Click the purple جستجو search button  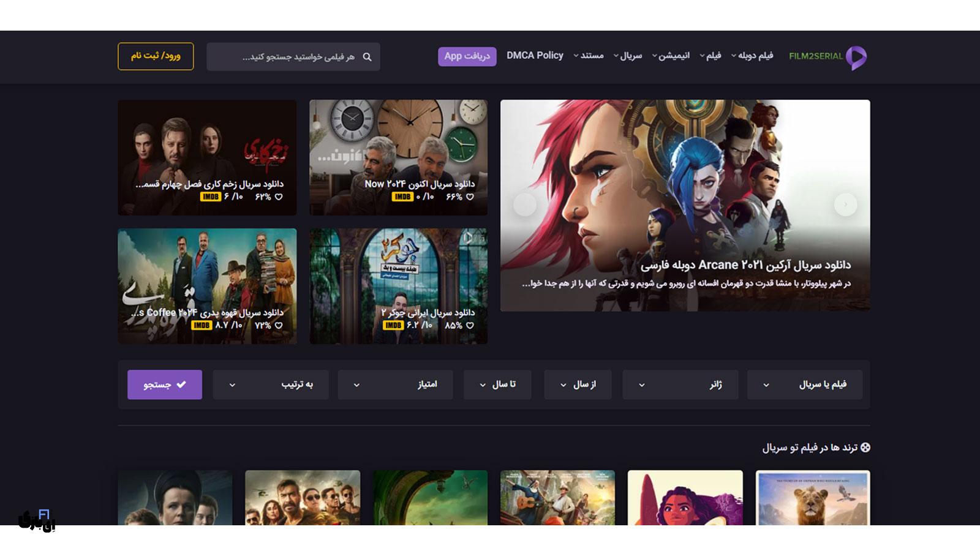(x=165, y=384)
